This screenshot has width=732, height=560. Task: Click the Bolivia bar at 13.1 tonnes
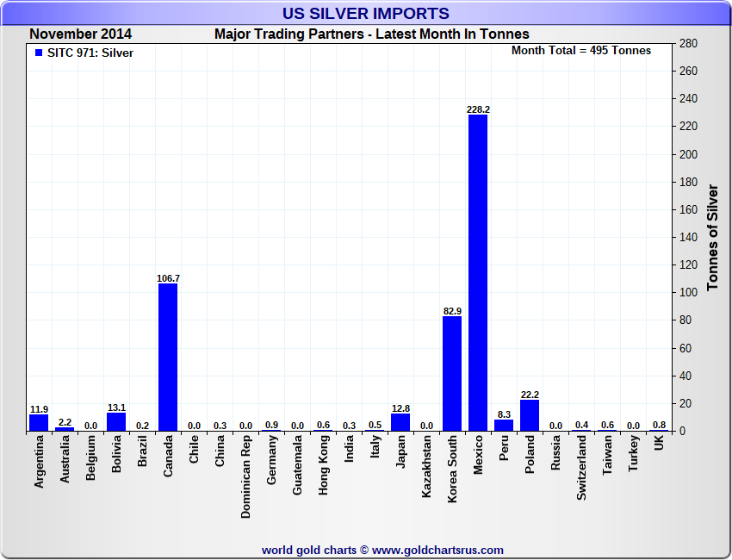coord(116,421)
